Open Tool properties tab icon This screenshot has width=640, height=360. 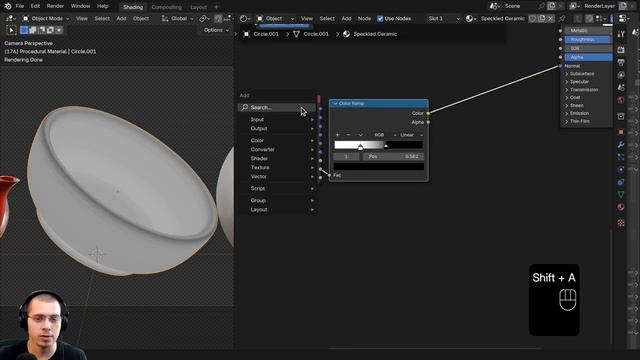621,34
